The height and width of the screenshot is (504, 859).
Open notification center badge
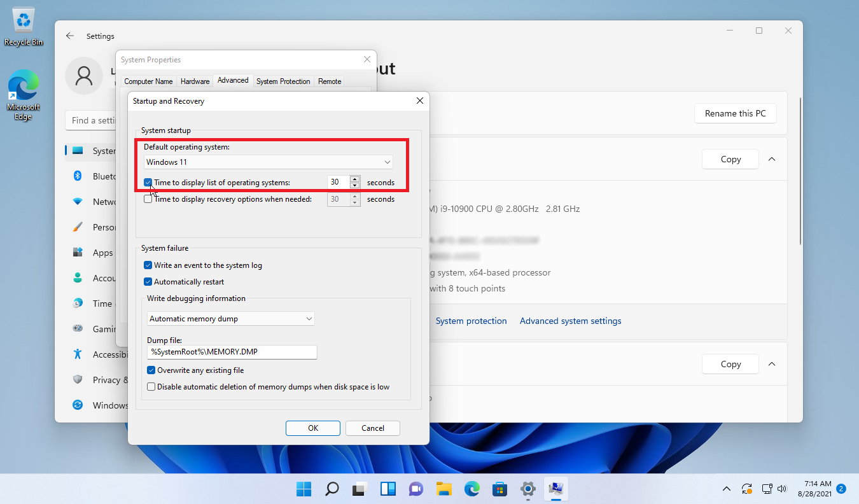tap(841, 489)
